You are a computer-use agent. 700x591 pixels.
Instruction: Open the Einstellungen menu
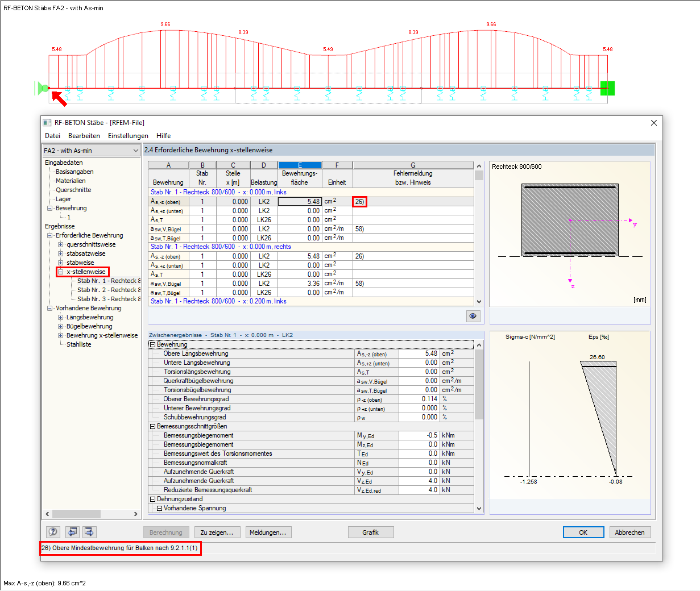pyautogui.click(x=128, y=136)
